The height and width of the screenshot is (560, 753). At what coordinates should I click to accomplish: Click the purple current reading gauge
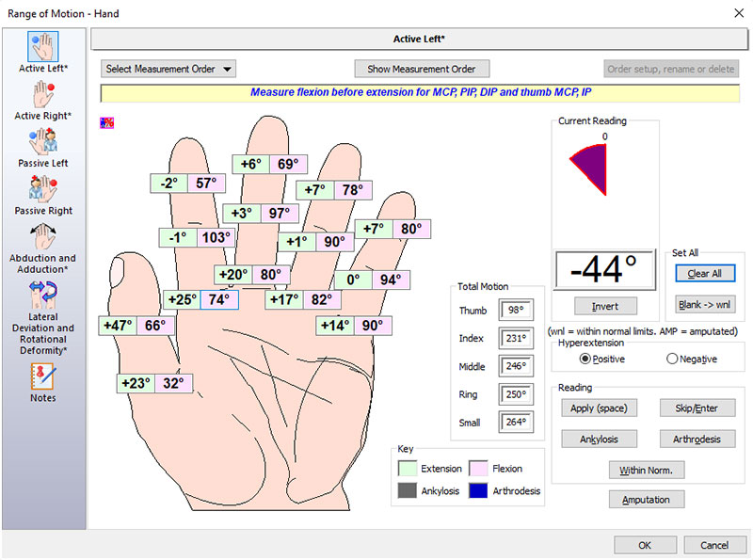(x=590, y=166)
